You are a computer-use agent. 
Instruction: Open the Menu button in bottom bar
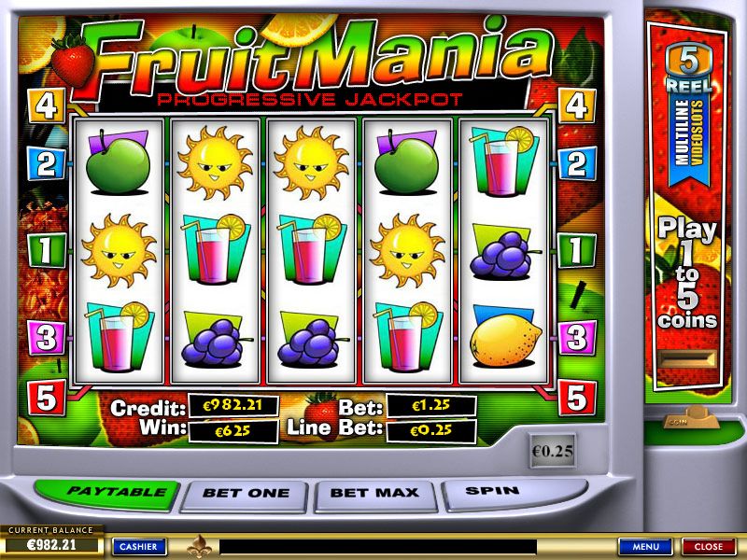pyautogui.click(x=645, y=547)
